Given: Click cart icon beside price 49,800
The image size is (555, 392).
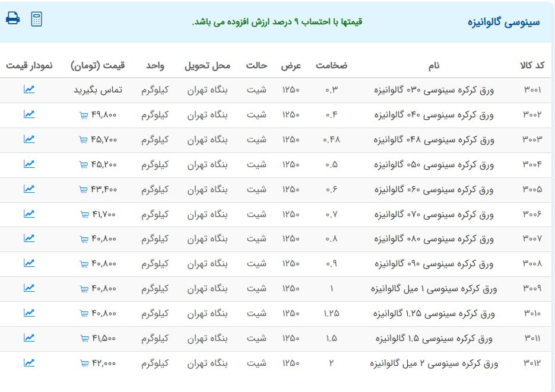Looking at the screenshot, I should [x=83, y=115].
